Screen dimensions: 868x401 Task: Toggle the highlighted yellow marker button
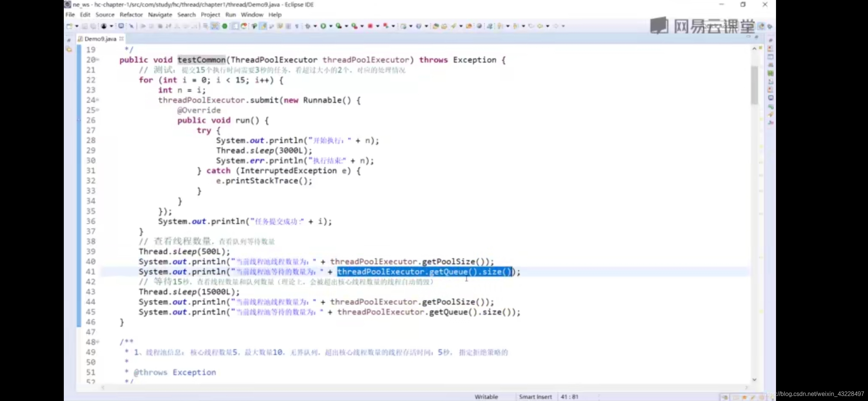(x=263, y=26)
